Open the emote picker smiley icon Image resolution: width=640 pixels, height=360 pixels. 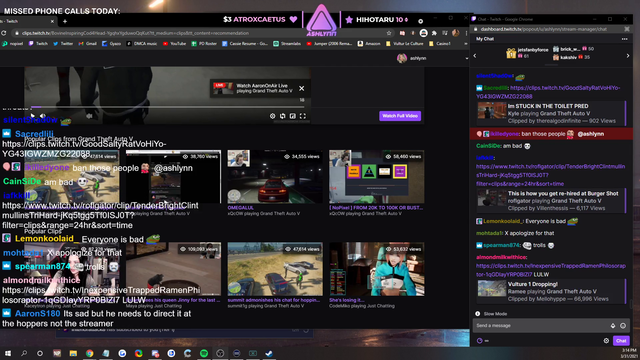pyautogui.click(x=623, y=326)
